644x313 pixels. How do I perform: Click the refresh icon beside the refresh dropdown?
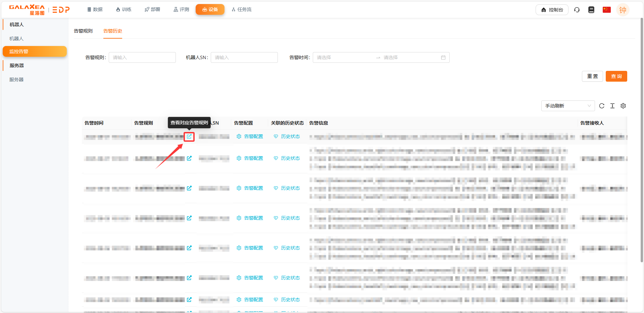[602, 106]
